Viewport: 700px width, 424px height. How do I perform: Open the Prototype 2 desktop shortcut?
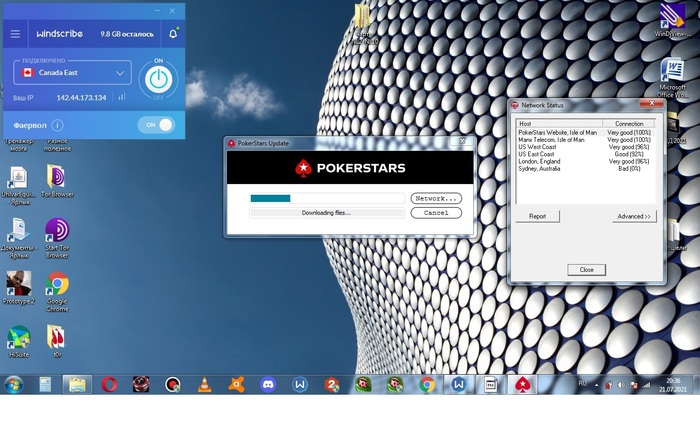(18, 288)
